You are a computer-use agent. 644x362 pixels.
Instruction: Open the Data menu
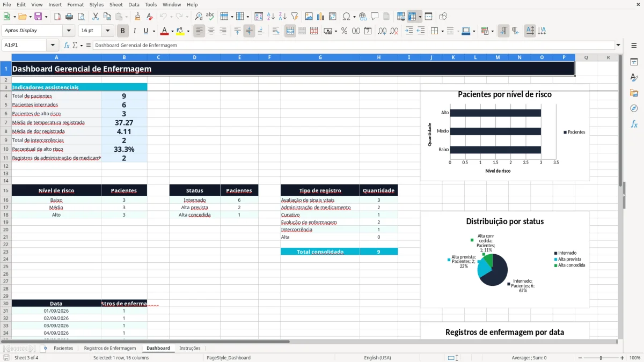(x=134, y=4)
